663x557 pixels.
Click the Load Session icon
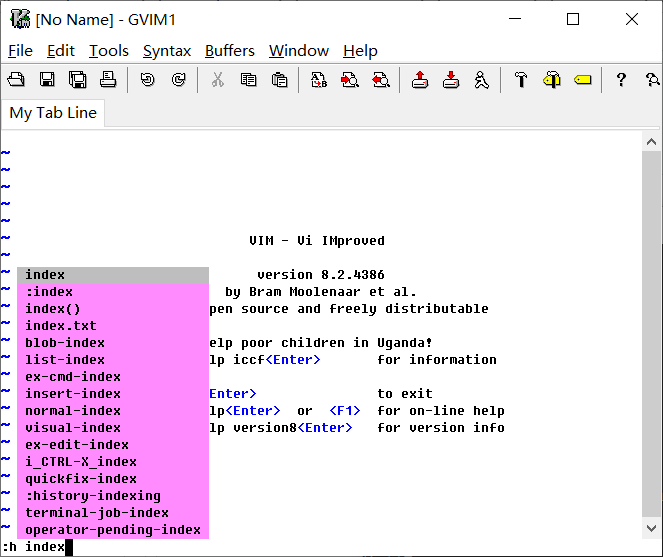tap(420, 80)
